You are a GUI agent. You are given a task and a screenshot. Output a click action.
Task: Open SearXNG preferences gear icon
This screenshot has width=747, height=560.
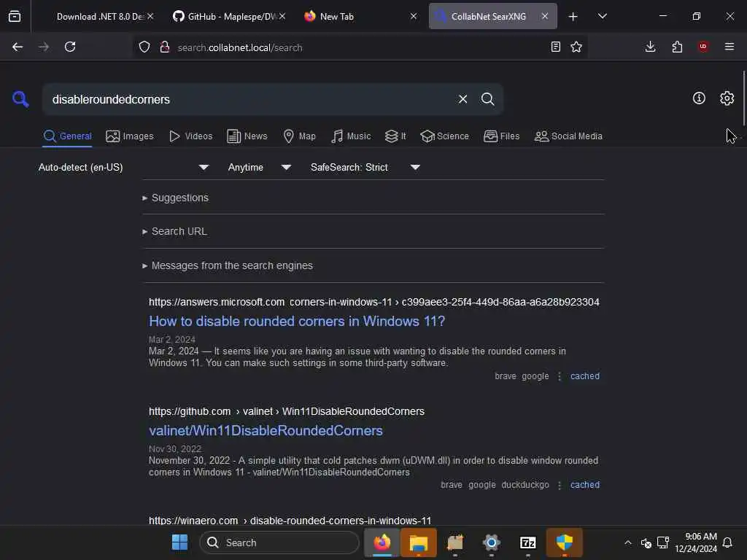coord(727,98)
